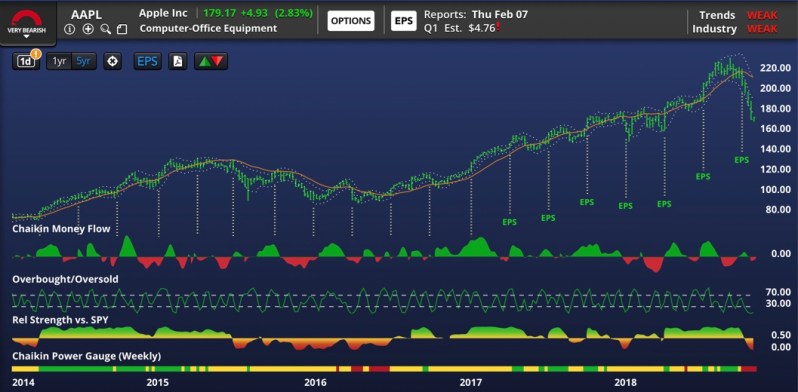Click the Very Bearish gauge icon
798x392 pixels.
pyautogui.click(x=26, y=17)
